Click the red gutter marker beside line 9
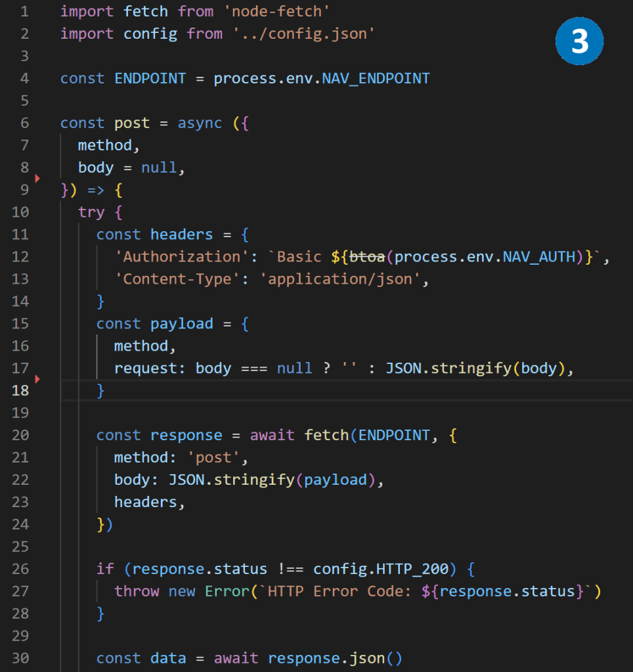The width and height of the screenshot is (633, 672). [37, 178]
